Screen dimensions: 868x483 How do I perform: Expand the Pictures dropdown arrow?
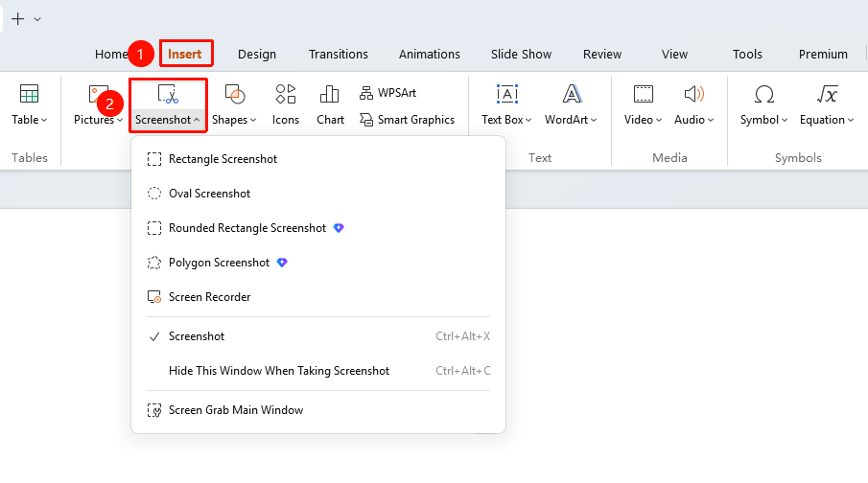click(120, 120)
